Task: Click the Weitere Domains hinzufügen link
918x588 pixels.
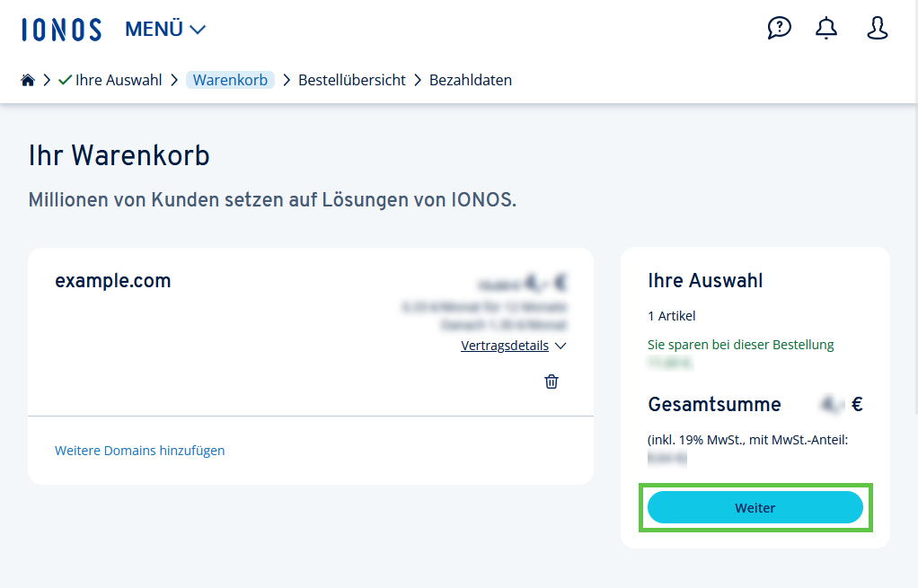Action: [x=140, y=451]
